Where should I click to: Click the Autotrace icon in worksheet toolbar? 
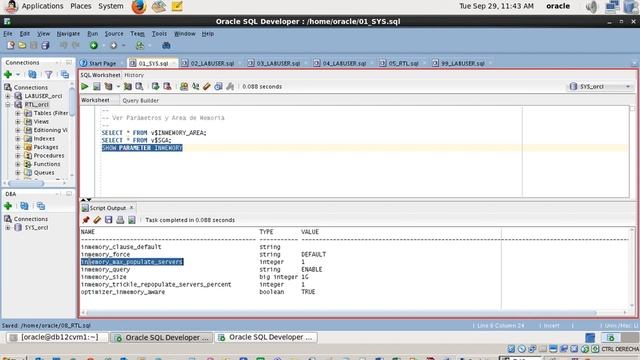128,87
